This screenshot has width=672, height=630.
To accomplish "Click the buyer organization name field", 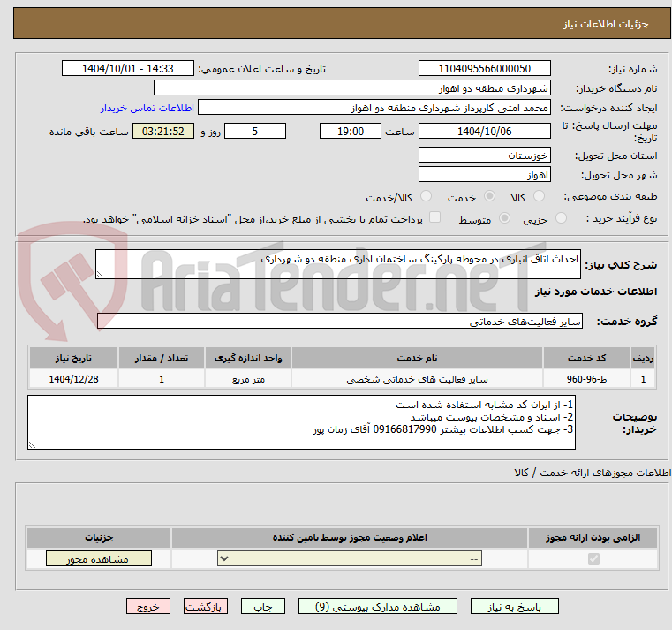I will pos(351,88).
